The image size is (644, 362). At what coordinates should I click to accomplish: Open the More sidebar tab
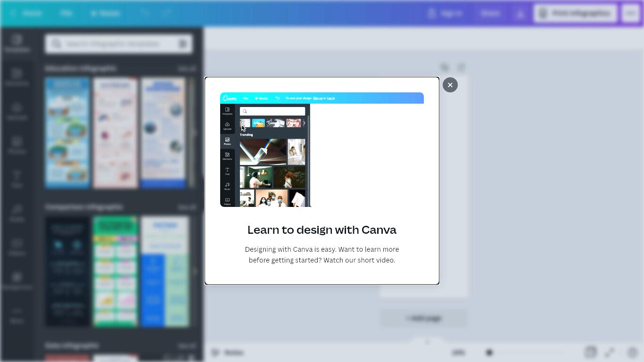pyautogui.click(x=17, y=315)
